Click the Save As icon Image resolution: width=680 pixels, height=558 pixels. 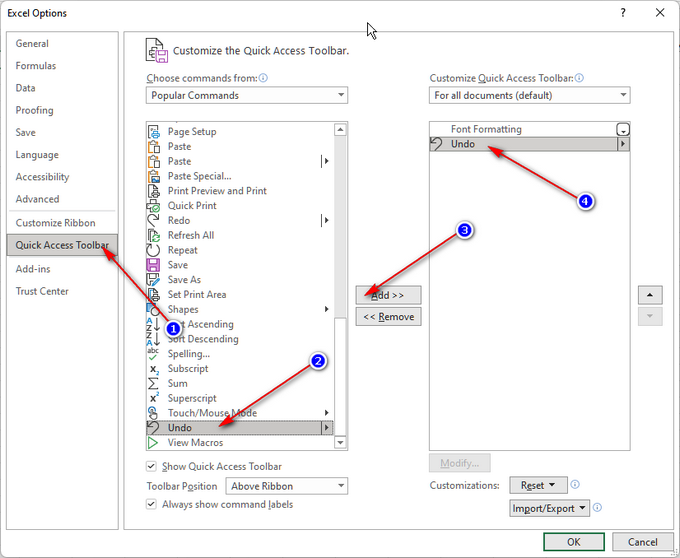154,280
